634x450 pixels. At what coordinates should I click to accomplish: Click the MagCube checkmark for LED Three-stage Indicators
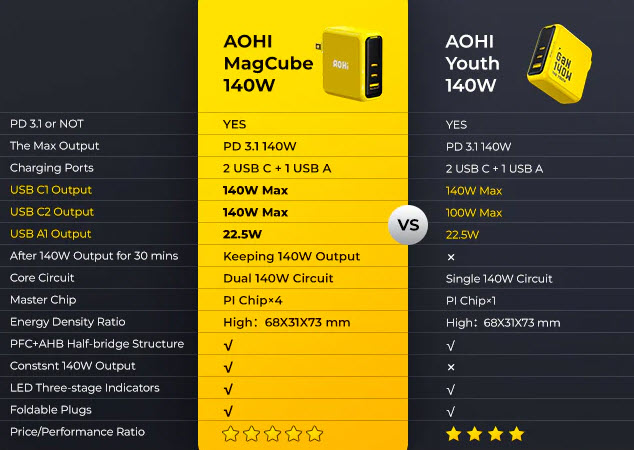coord(229,388)
